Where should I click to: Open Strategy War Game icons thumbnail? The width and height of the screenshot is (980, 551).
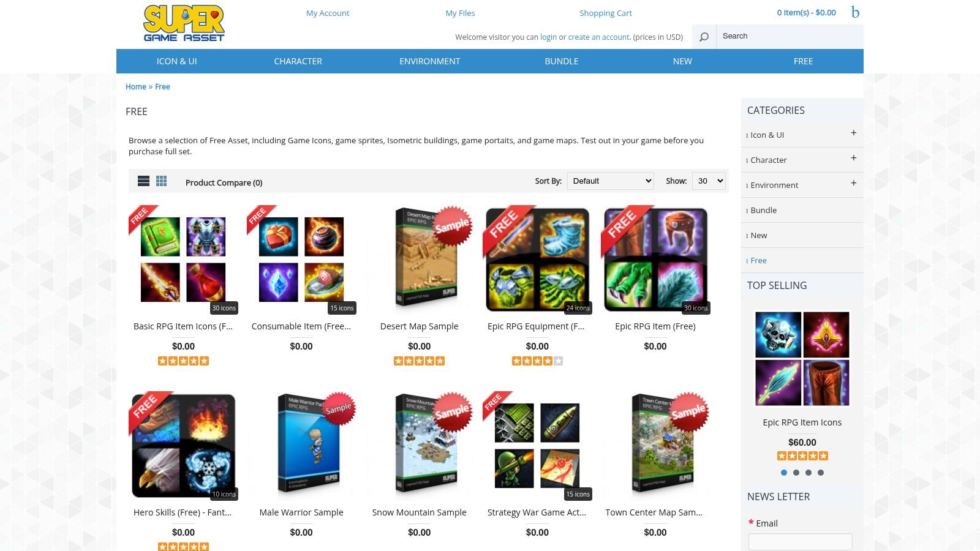pyautogui.click(x=537, y=446)
